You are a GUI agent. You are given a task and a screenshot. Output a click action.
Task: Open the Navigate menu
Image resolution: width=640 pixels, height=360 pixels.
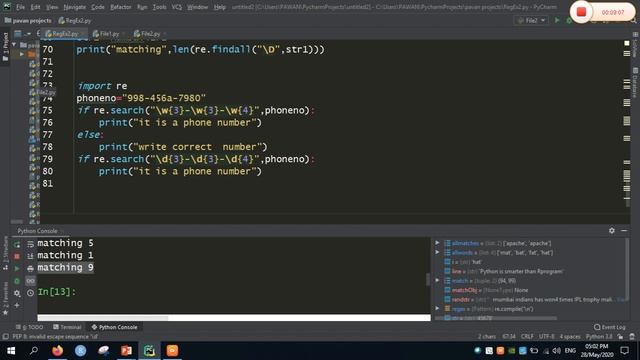75,7
